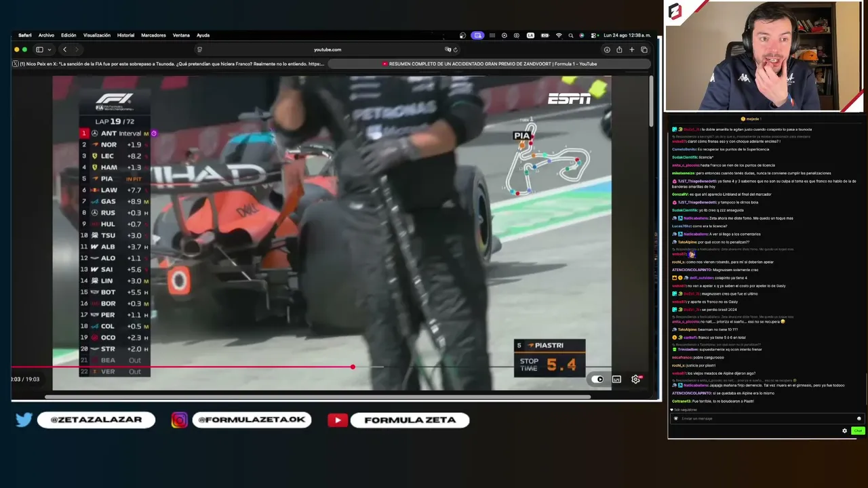Click username Coltrane13 in chat
868x488 pixels.
(x=681, y=401)
